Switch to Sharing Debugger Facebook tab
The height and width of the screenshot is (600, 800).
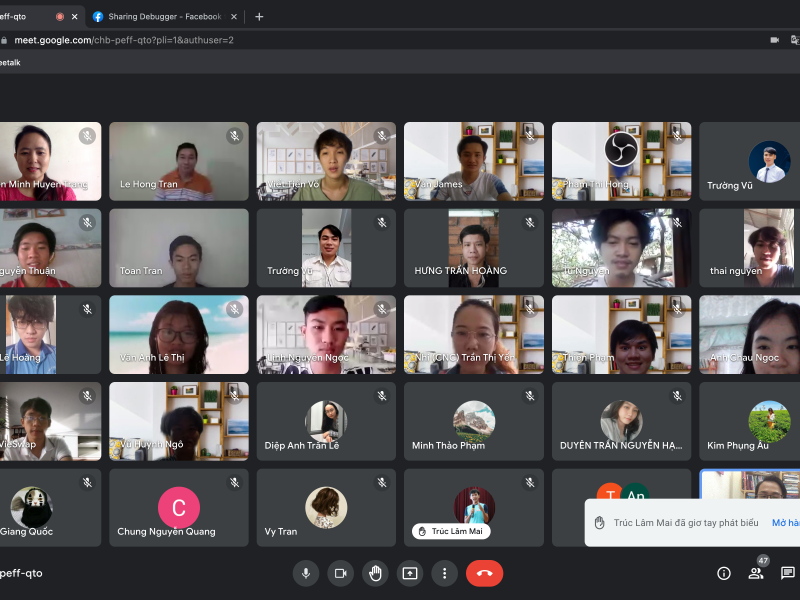pyautogui.click(x=160, y=17)
